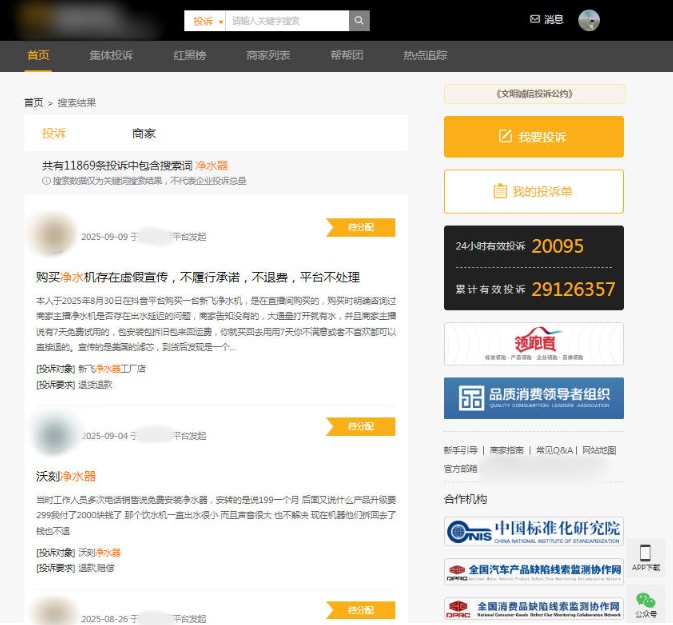
Task: Open complaint titled 购买净水机存在虚假宣传
Action: pyautogui.click(x=198, y=277)
